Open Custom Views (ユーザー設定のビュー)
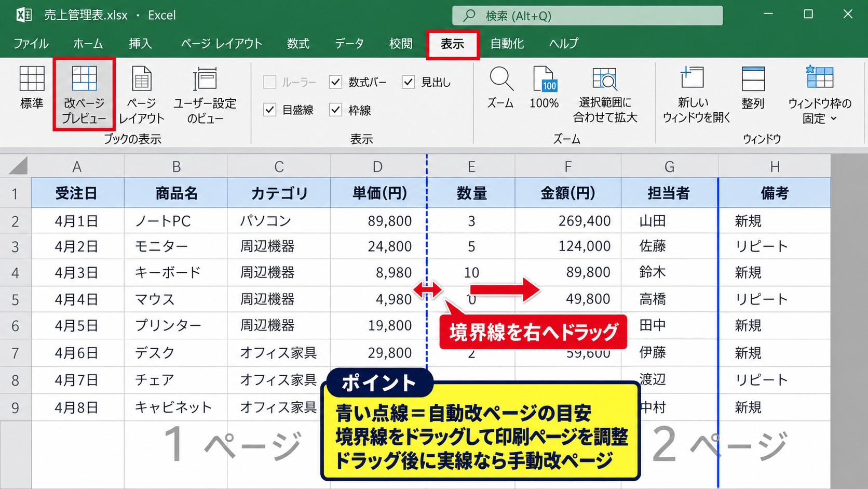The image size is (868, 489). [205, 95]
